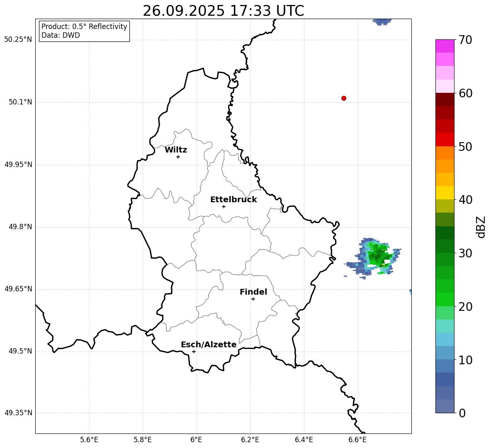Click the title '26.09.2025 17:33 UTC'
This screenshot has width=491, height=448.
click(223, 11)
